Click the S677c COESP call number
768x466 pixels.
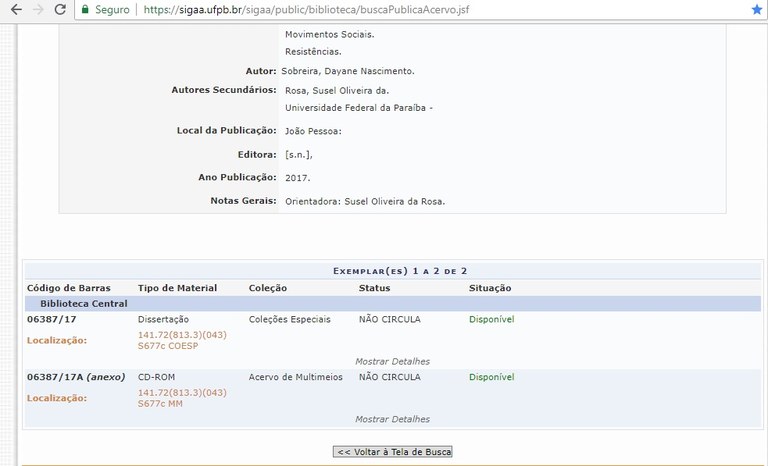168,346
